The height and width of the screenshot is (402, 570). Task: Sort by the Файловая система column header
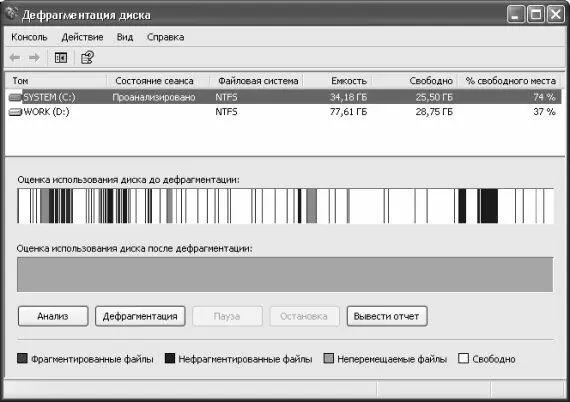(257, 81)
